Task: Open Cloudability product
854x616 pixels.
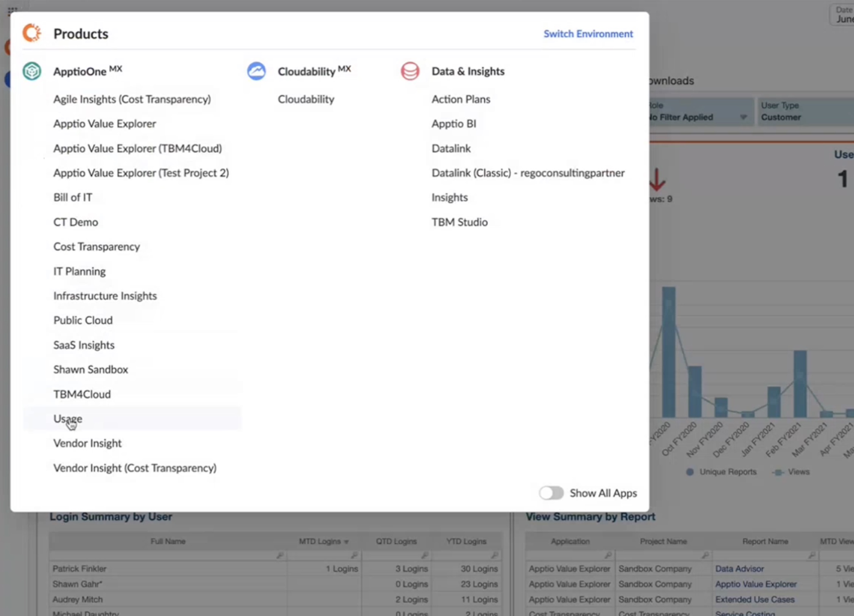Action: [306, 99]
